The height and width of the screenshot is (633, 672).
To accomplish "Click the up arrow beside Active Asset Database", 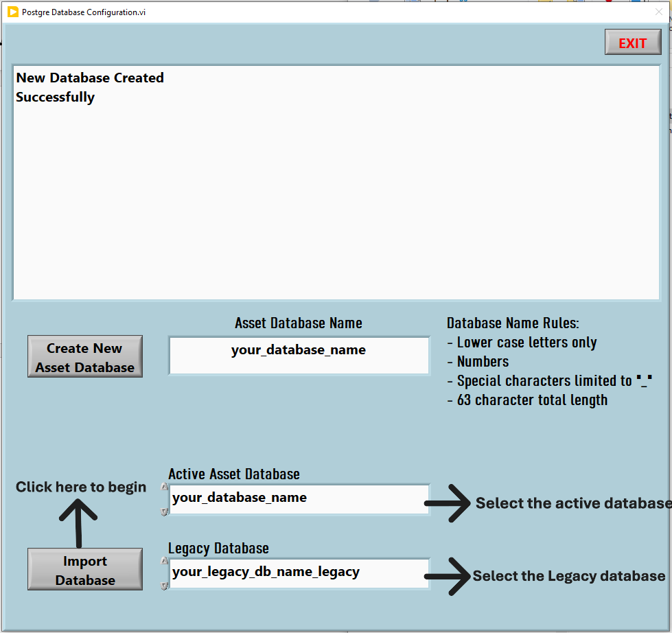I will 165,487.
